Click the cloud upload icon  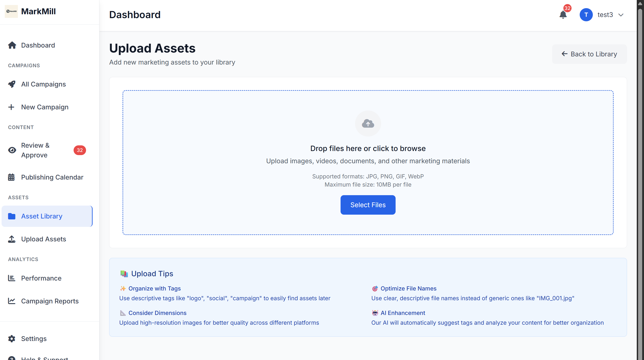tap(368, 123)
